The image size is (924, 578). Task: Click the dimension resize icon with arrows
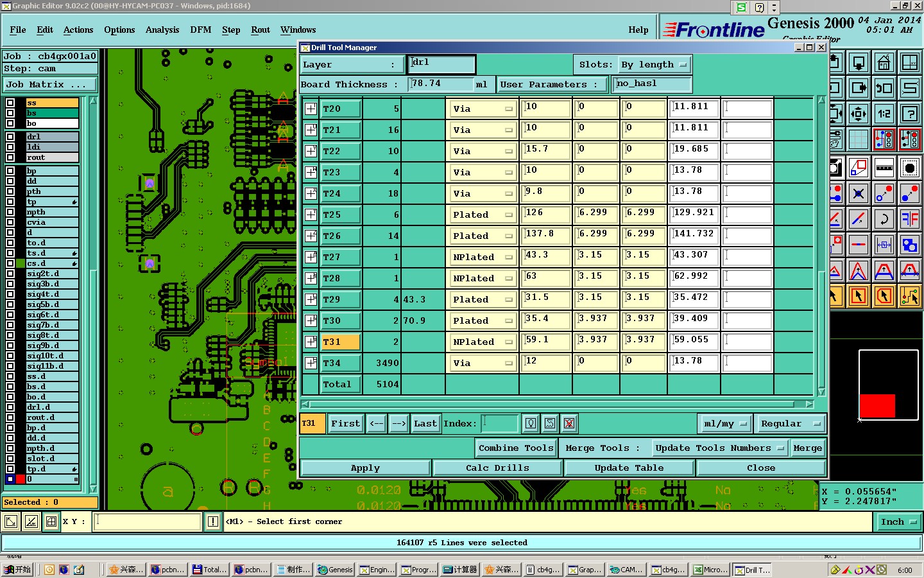[884, 245]
